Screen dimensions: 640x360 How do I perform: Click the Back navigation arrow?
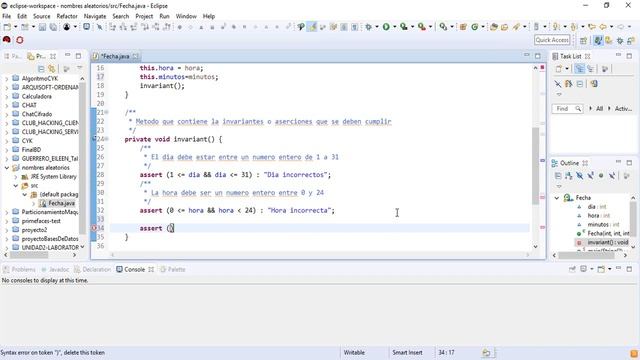pos(602,27)
